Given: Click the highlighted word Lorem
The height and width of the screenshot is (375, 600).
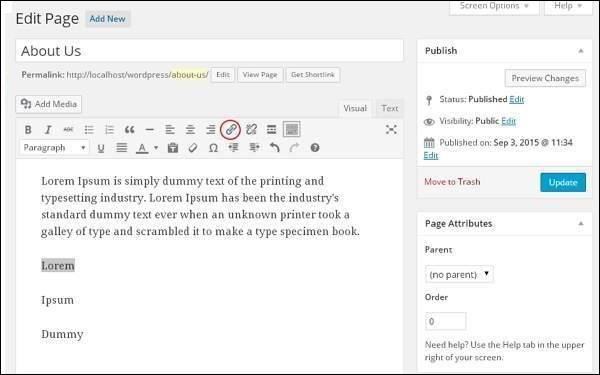Looking at the screenshot, I should coord(58,266).
